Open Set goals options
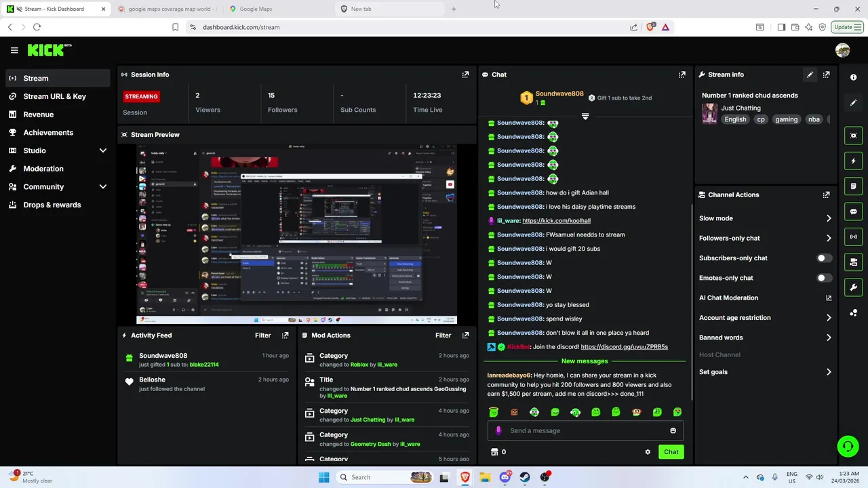Image resolution: width=868 pixels, height=488 pixels. (x=765, y=372)
